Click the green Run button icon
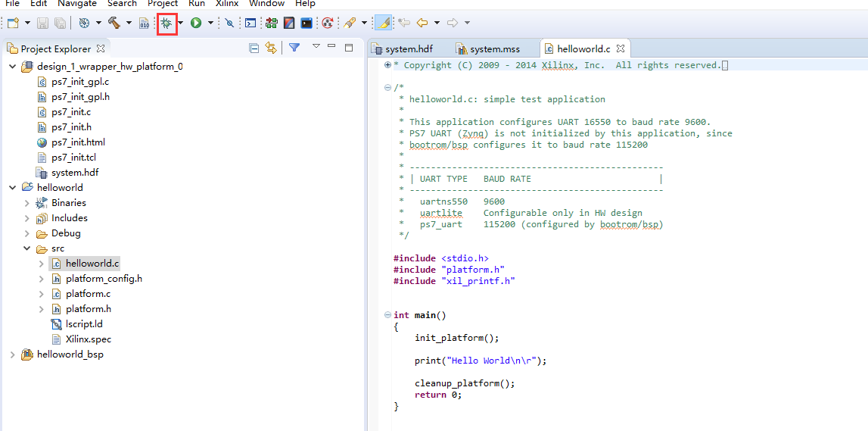 point(196,23)
